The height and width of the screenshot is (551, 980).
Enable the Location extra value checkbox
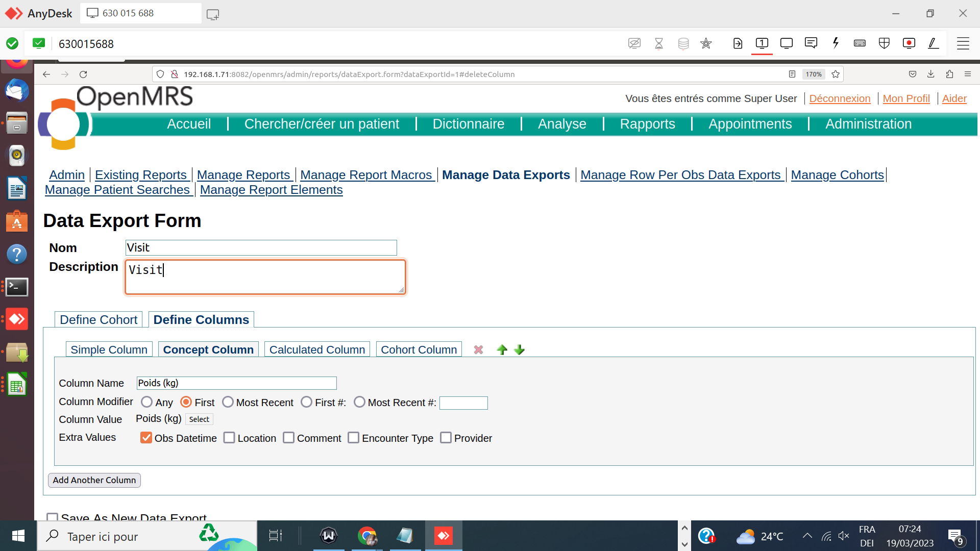click(229, 438)
